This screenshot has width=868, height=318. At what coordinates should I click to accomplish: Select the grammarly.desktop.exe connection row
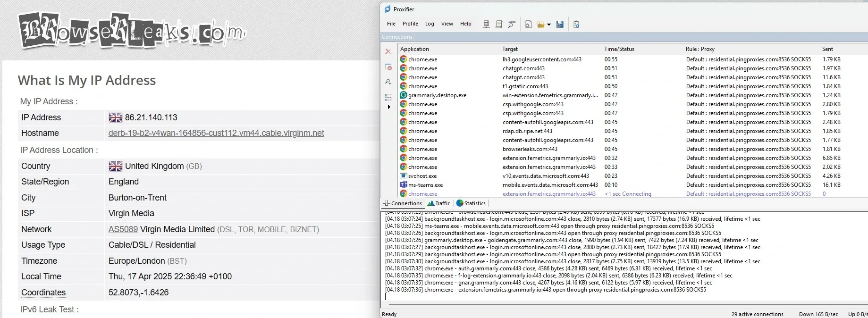coord(633,95)
